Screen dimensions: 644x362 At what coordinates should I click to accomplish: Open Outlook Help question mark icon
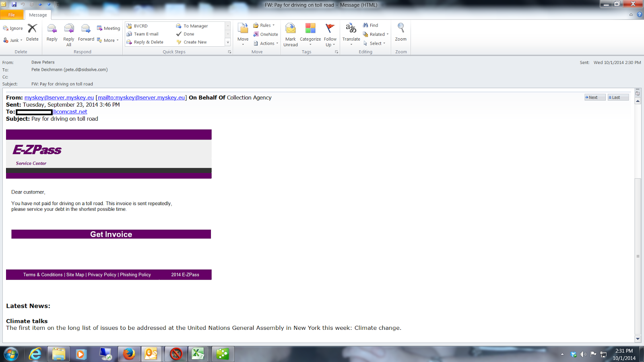point(640,14)
